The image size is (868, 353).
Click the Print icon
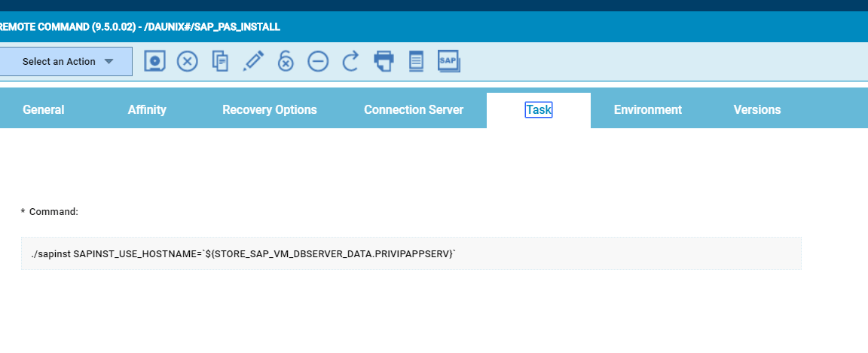(384, 61)
